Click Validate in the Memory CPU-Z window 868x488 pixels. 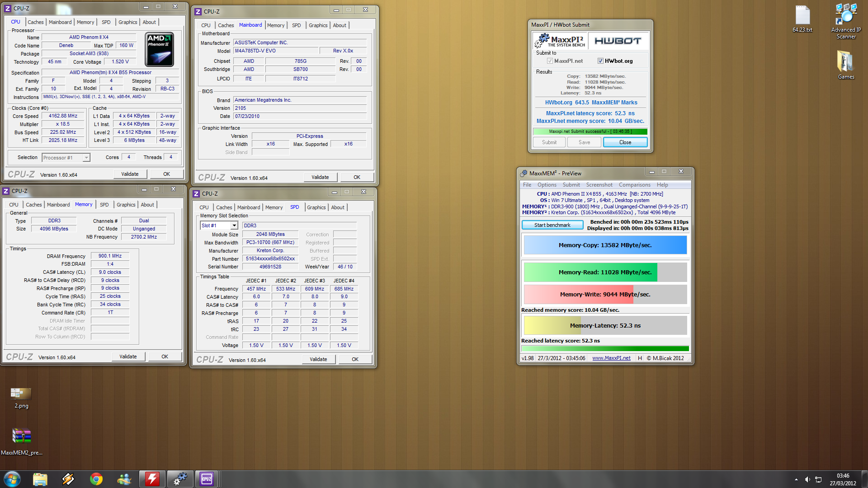coord(128,357)
